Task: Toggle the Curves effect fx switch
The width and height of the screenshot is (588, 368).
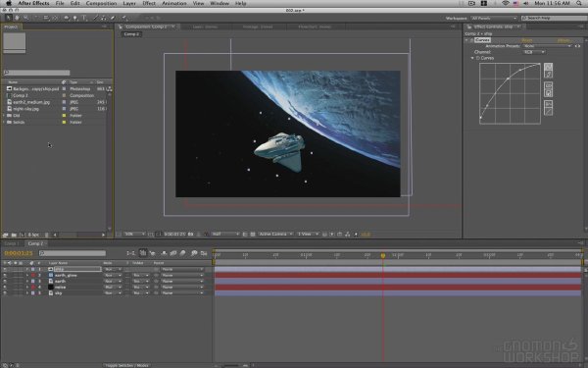Action: [471, 40]
